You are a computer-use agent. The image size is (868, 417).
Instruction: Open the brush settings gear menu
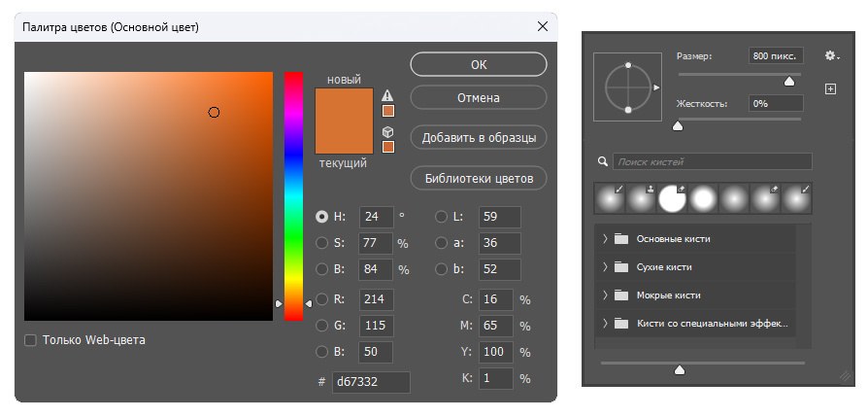coord(831,55)
